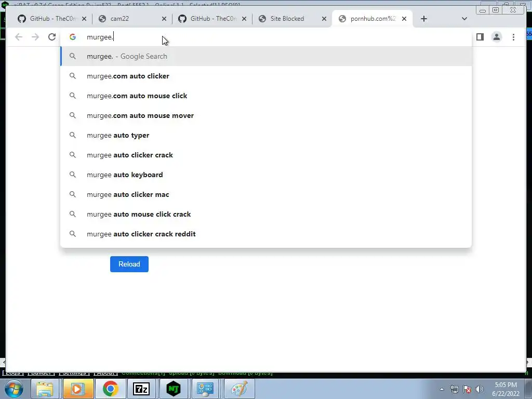Pick 'murgee auto typer' suggestion
Viewport: 532px width, 399px height.
click(266, 135)
